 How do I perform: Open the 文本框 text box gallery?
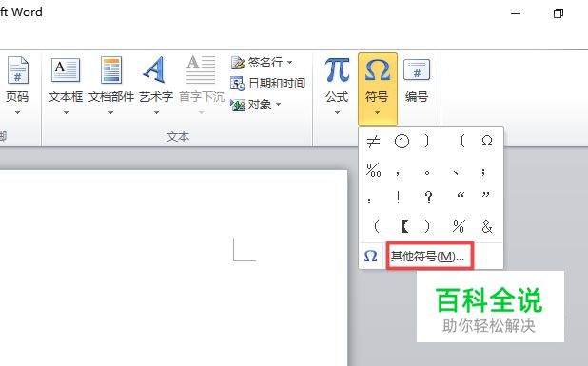pos(66,87)
